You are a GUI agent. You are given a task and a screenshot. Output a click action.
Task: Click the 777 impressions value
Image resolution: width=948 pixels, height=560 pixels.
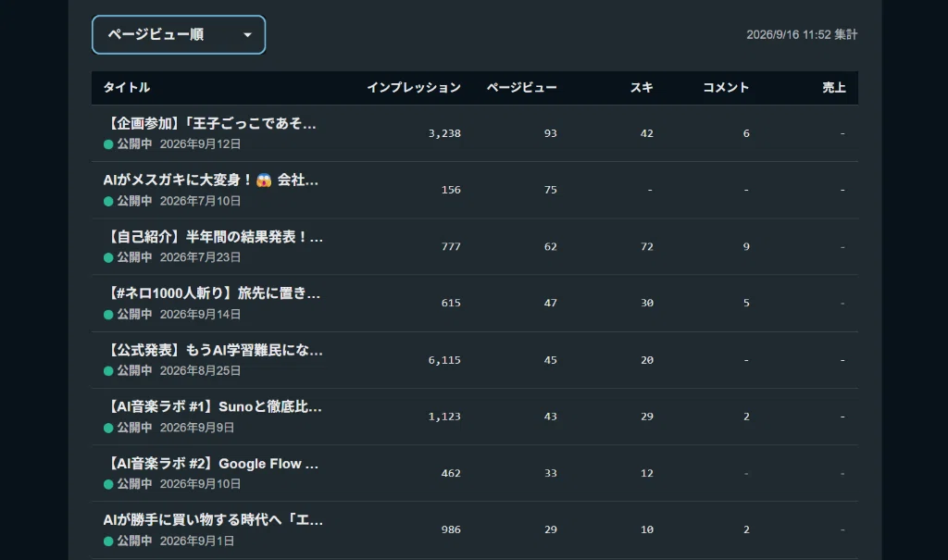(451, 247)
